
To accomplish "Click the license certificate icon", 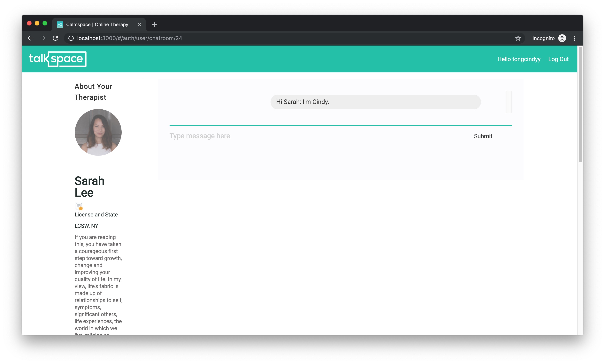I will click(x=79, y=206).
